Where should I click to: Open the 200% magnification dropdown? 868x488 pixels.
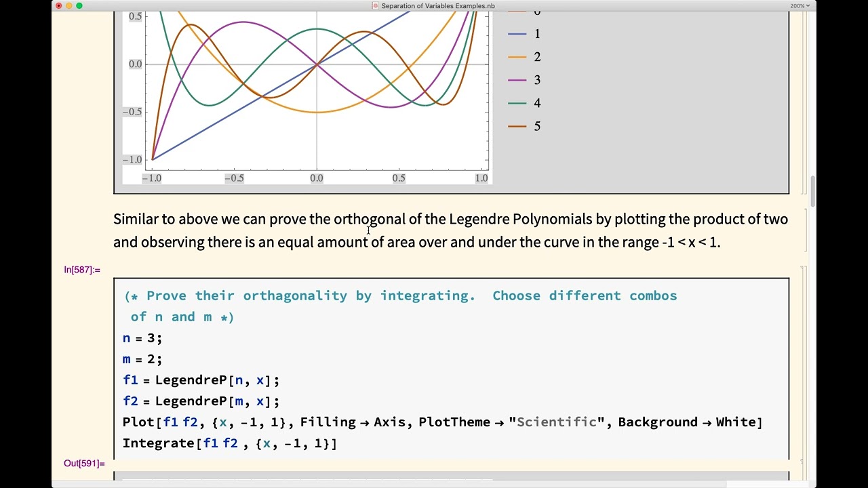pos(800,6)
